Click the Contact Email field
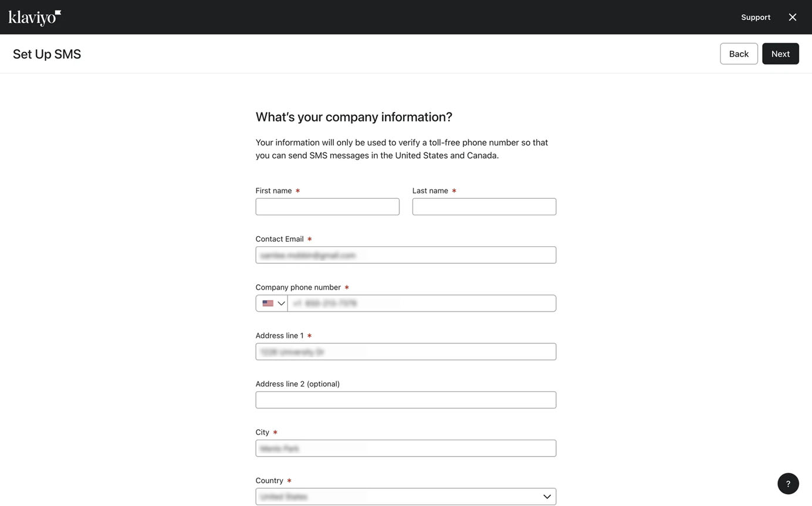 coord(405,254)
